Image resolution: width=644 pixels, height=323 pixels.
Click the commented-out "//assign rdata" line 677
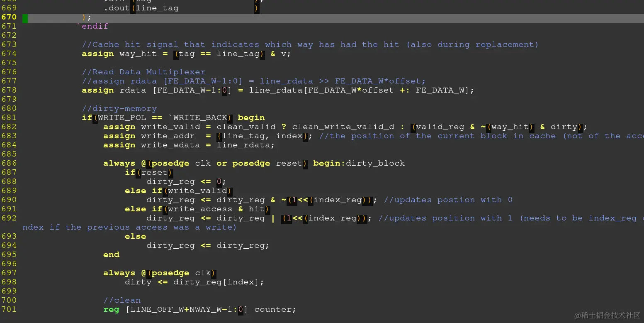tap(254, 81)
